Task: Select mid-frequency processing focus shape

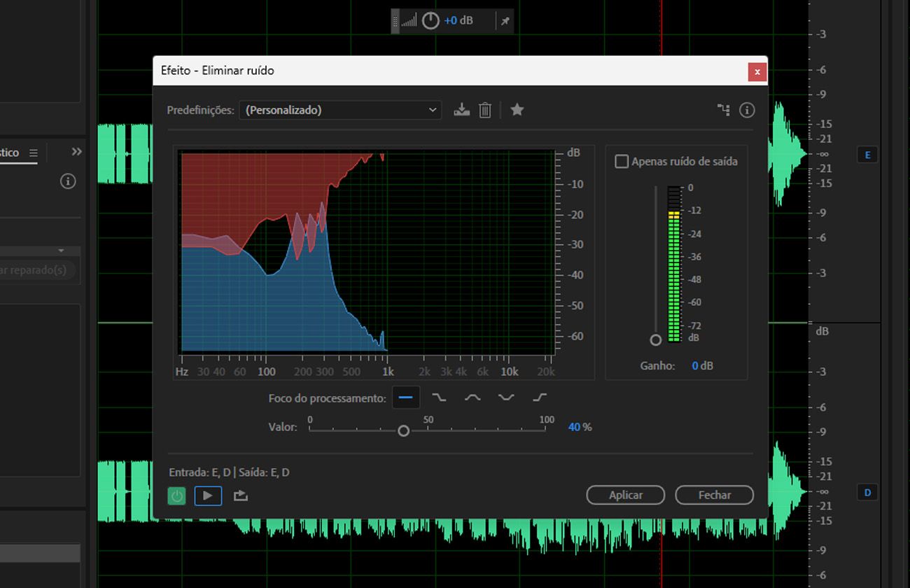Action: pos(472,398)
